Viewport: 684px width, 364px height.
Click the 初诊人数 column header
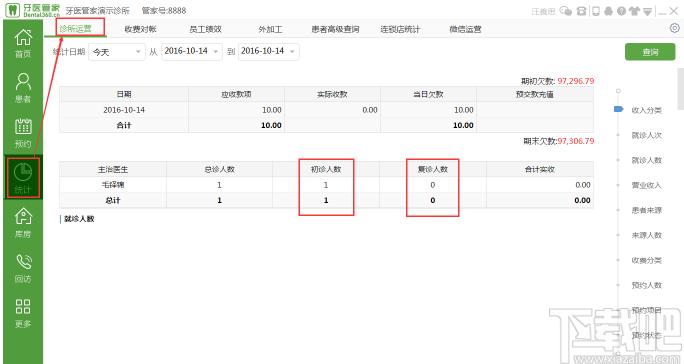[x=326, y=169]
